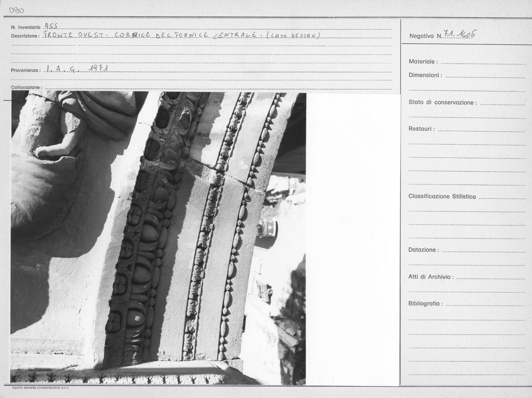This screenshot has width=532, height=398.
Task: Click the 'tipolit etruria civitavecchia s.r.l.' imprint
Action: coord(40,387)
